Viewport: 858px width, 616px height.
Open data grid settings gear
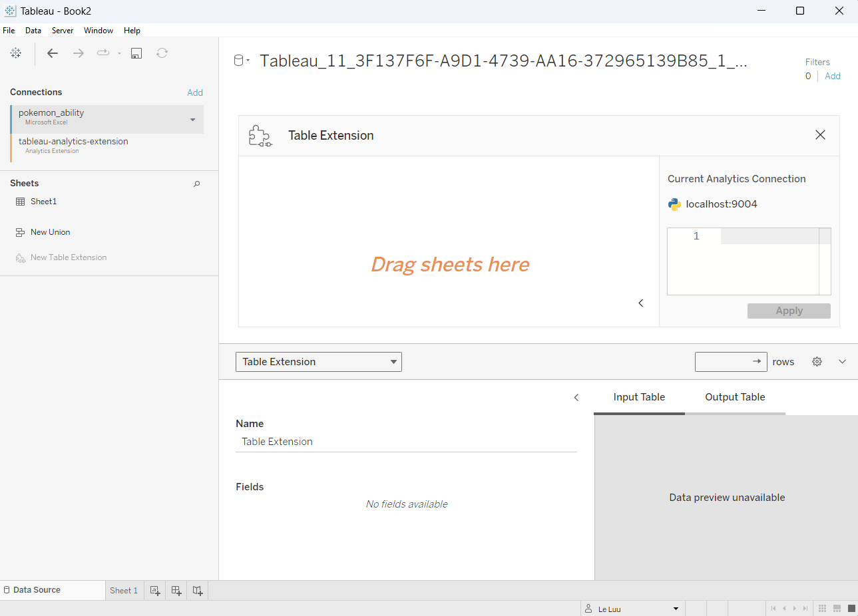(817, 362)
